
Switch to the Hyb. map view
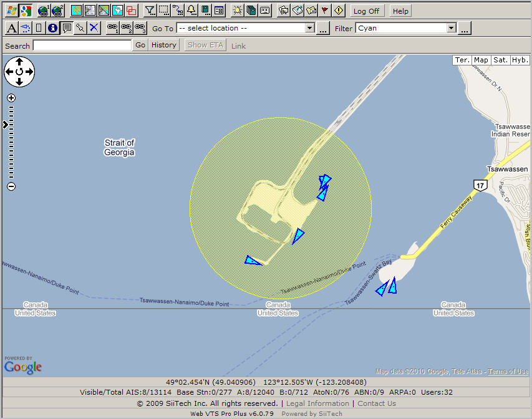tap(520, 60)
